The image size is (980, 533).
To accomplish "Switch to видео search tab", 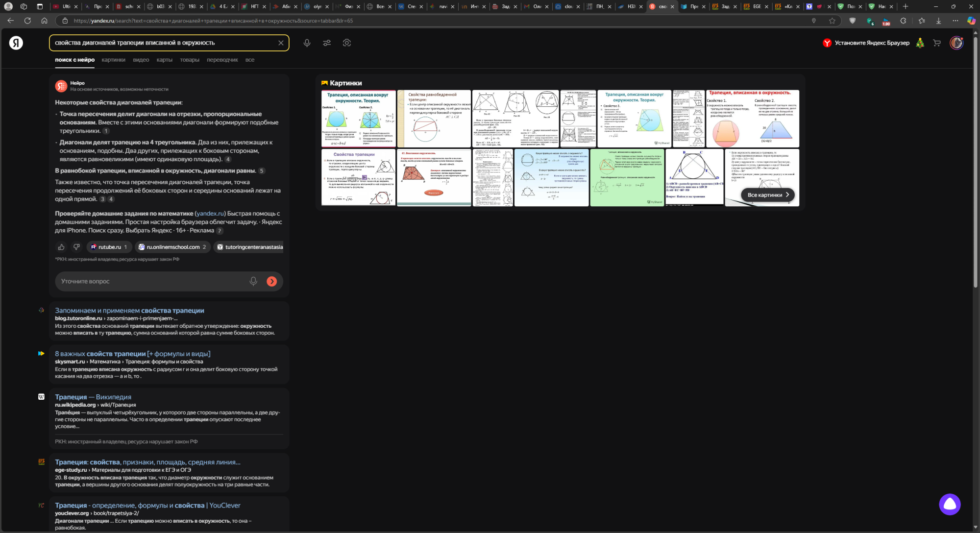I will click(x=141, y=60).
